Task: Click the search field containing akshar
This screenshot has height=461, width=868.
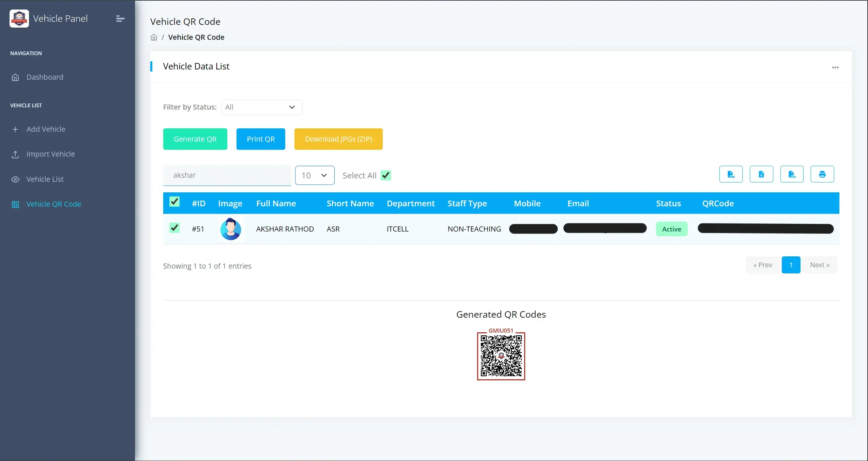Action: (x=227, y=175)
